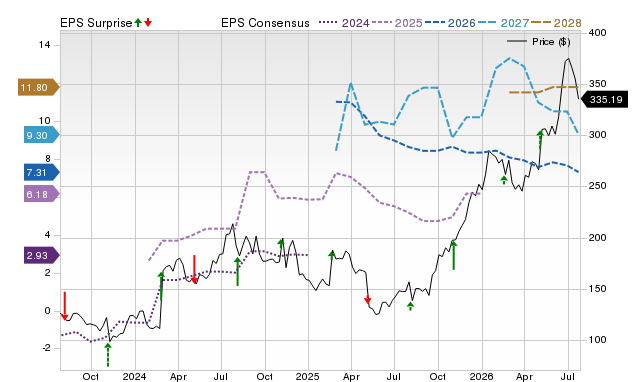Click the 335.19 current price badge
This screenshot has height=382, width=640.
[604, 99]
